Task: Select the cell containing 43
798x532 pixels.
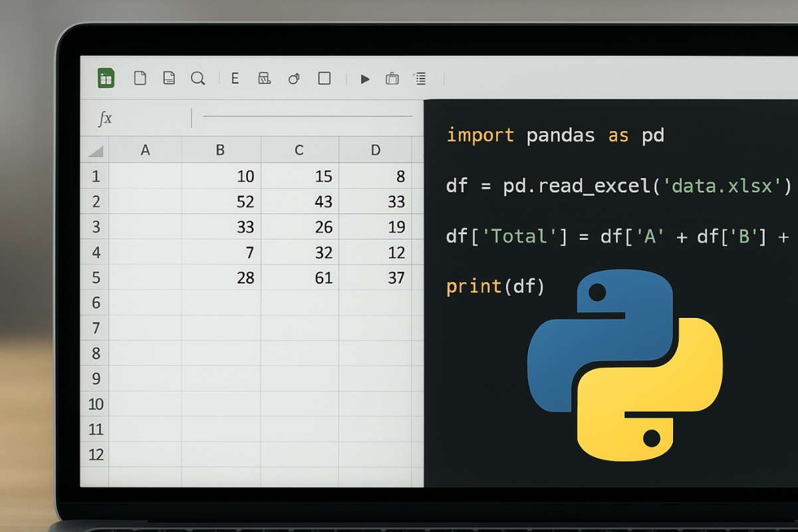Action: click(x=299, y=201)
